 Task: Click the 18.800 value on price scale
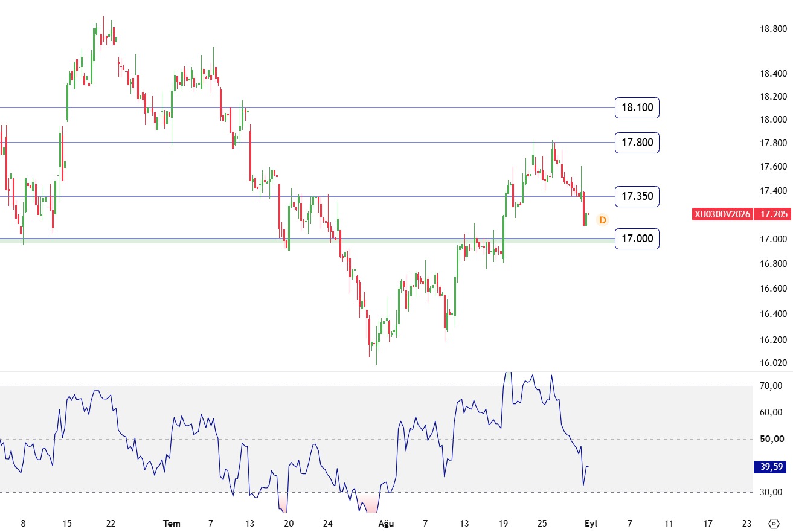coord(773,28)
